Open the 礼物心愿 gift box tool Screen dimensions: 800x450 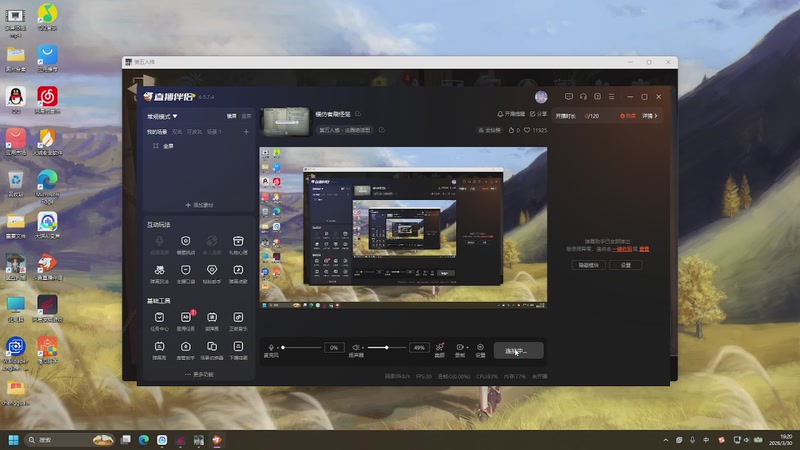point(238,244)
